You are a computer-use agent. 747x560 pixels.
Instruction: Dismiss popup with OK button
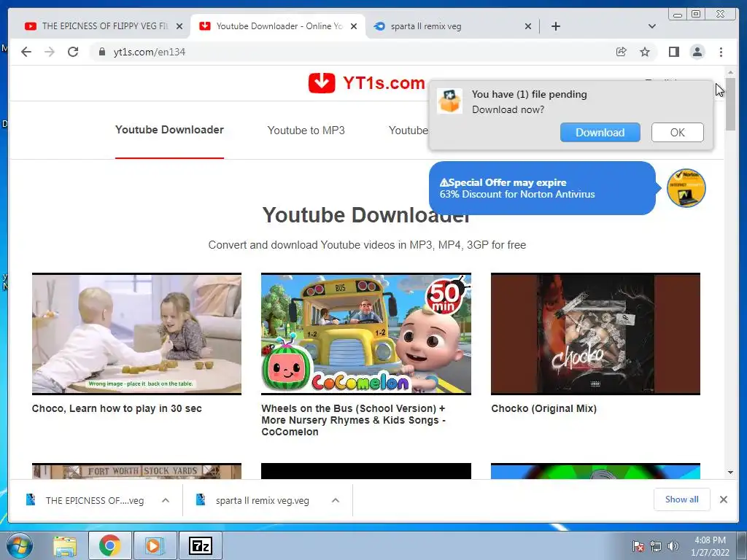pyautogui.click(x=677, y=133)
